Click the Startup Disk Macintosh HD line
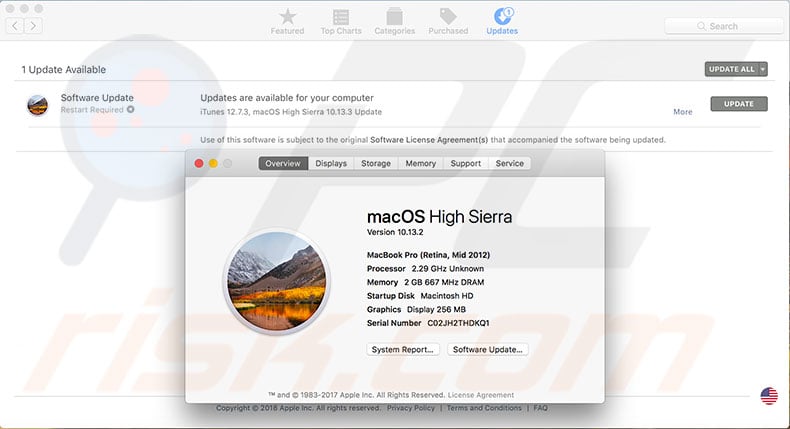The height and width of the screenshot is (429, 790). tap(420, 296)
